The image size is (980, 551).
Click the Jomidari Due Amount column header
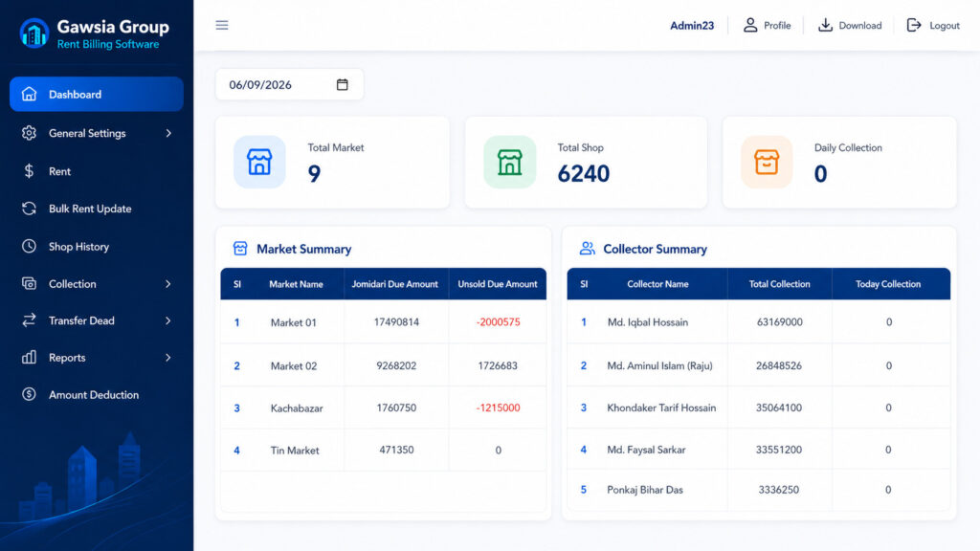coord(394,284)
